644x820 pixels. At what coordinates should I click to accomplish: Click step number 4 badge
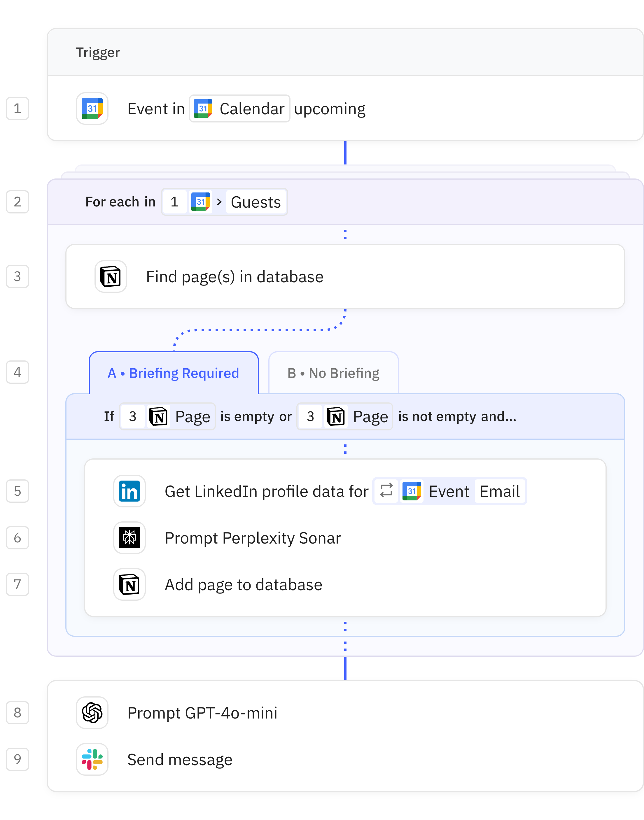[x=17, y=372]
